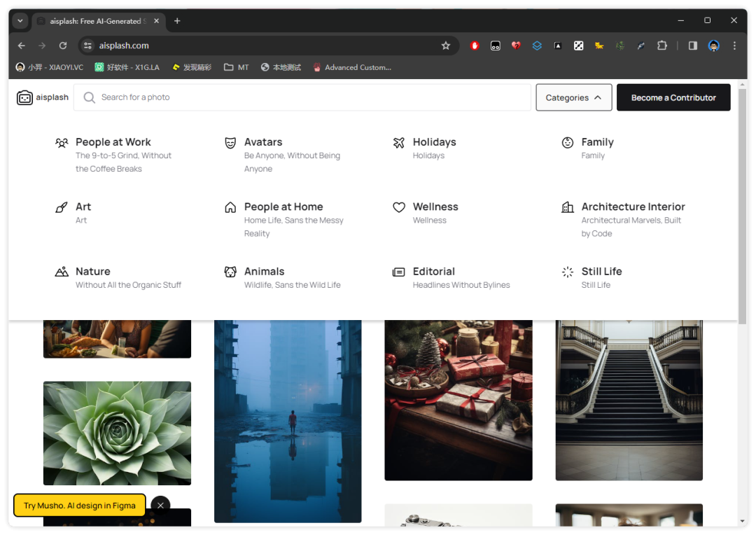756x535 pixels.
Task: Open the XIAOYI.VC bookmark
Action: tap(49, 67)
